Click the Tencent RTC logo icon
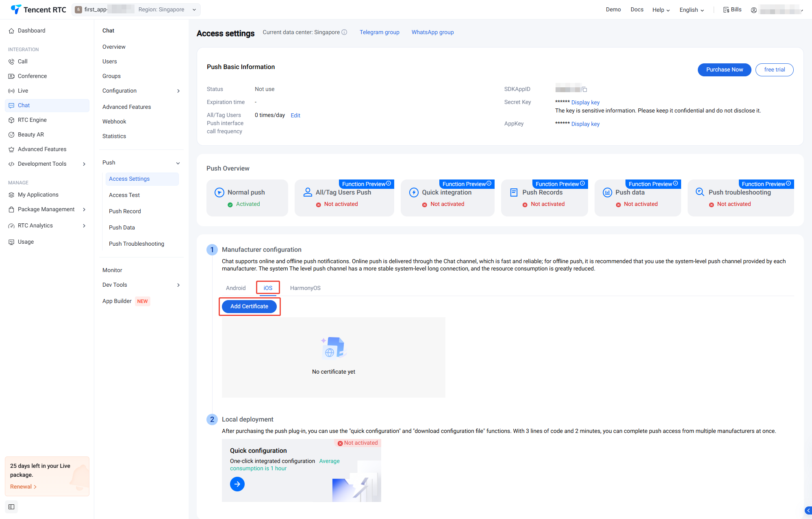 pos(16,9)
